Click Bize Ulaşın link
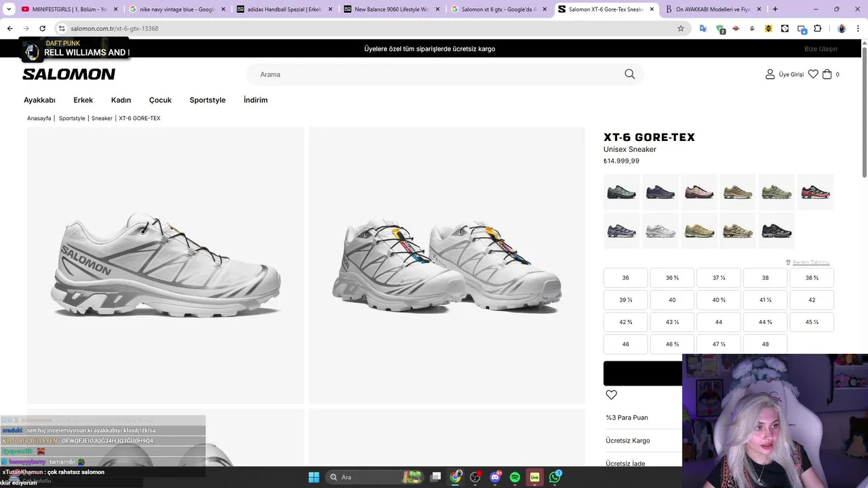 pos(821,49)
